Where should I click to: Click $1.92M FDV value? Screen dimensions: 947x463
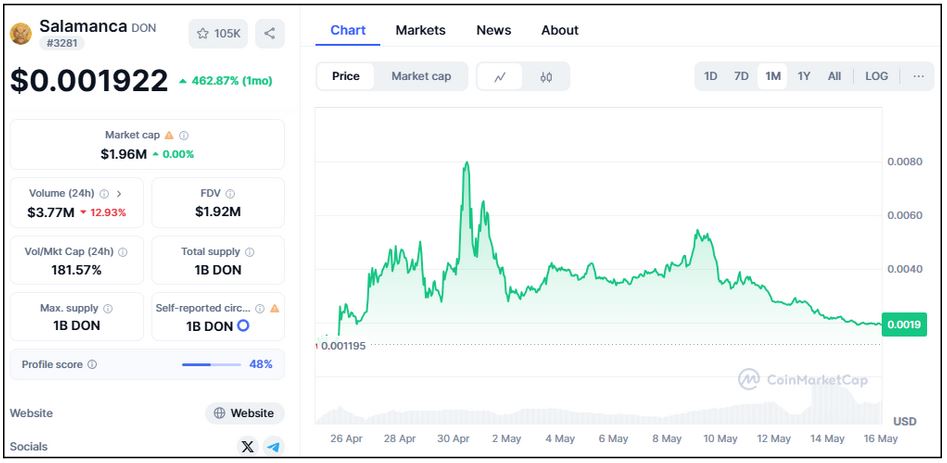pos(218,212)
